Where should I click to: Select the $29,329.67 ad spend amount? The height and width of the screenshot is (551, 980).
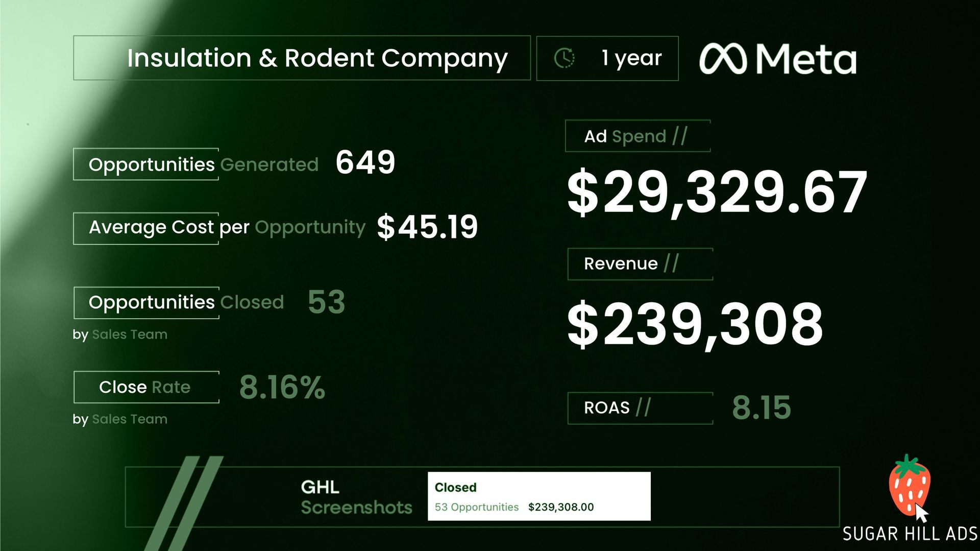coord(717,192)
